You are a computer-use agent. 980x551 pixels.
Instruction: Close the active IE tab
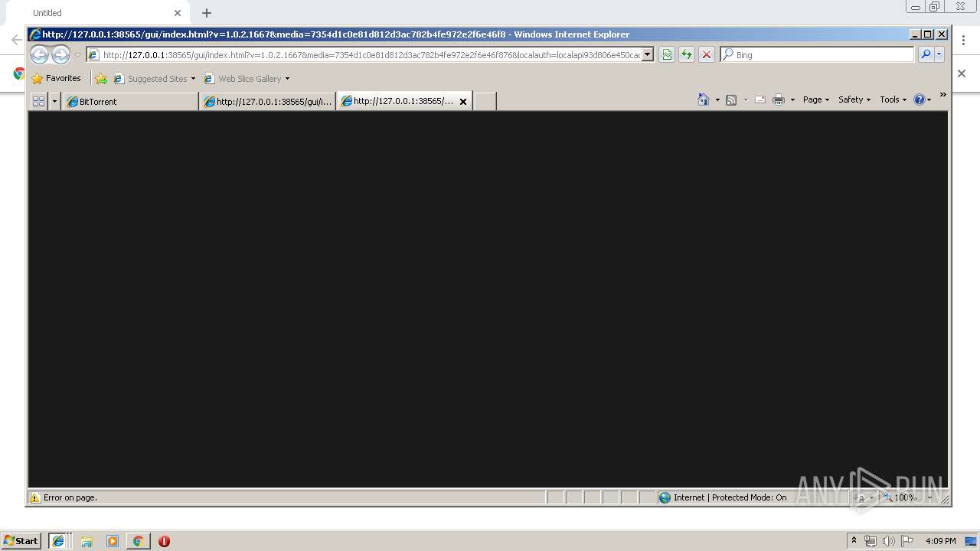463,102
